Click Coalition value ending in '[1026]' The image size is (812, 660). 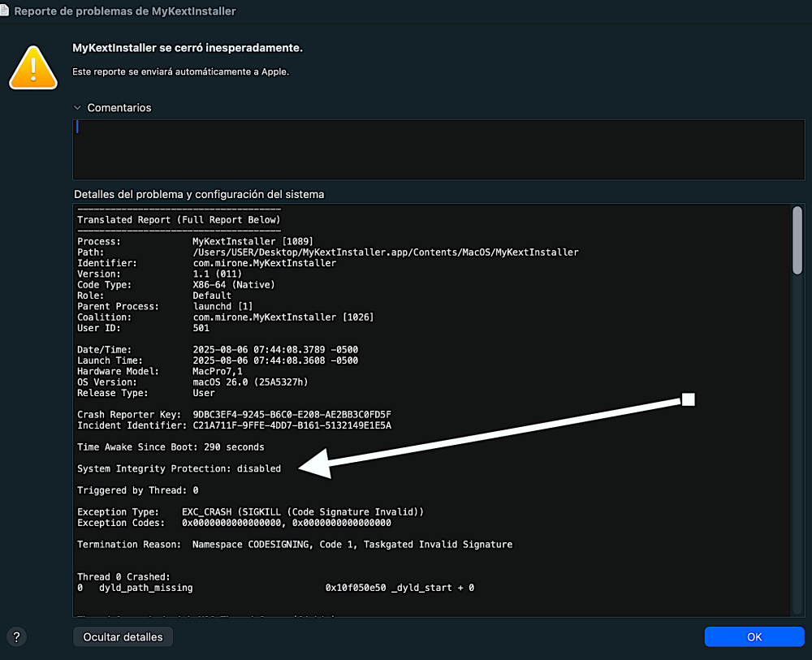pos(283,317)
